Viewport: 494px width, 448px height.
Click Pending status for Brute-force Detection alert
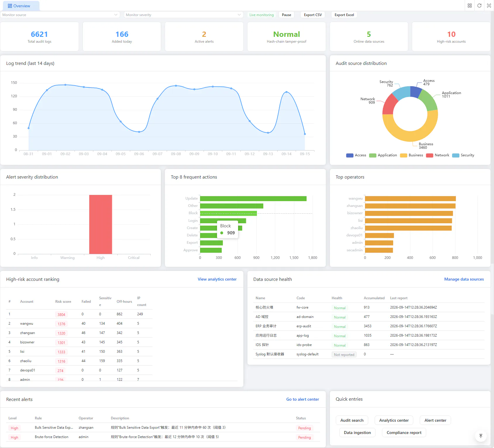304,437
